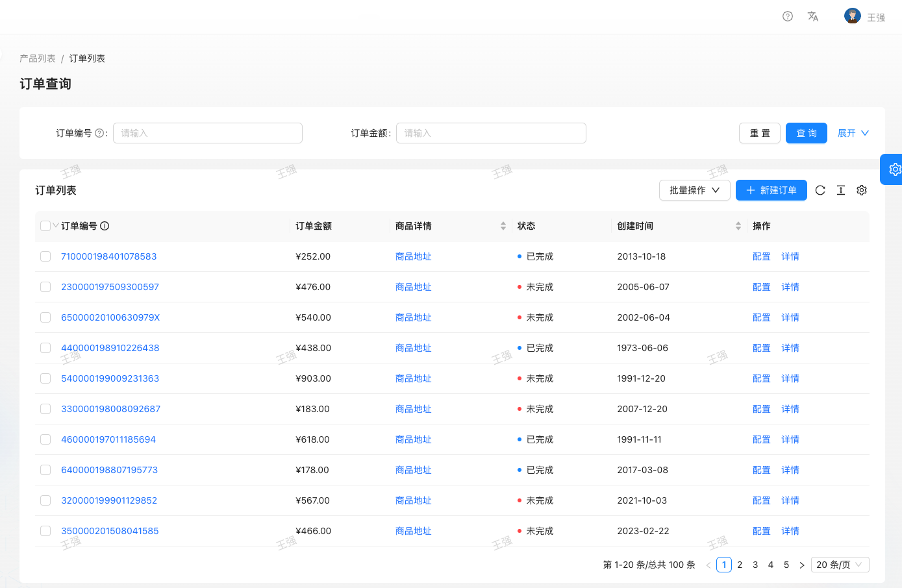Create a new order with 新建订单

click(771, 190)
